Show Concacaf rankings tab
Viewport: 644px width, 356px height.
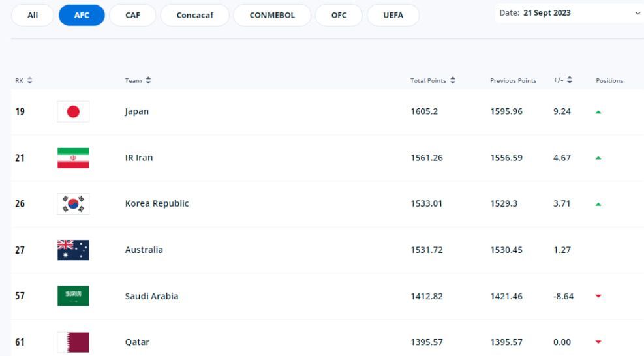click(x=194, y=16)
